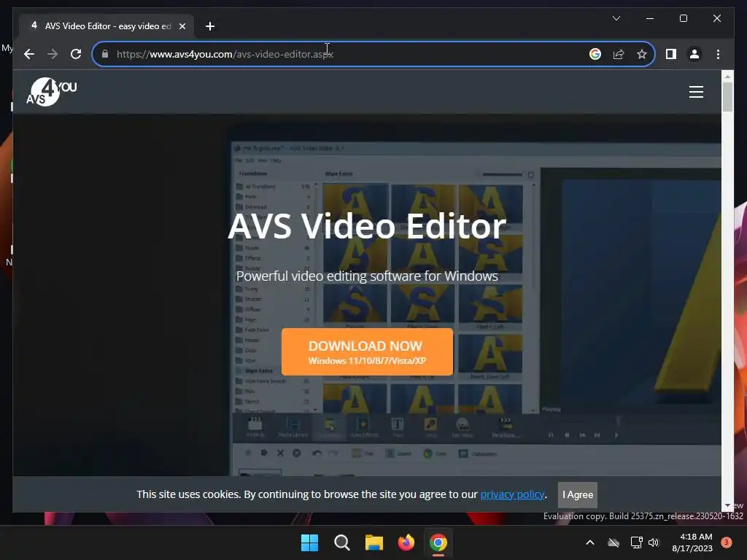
Task: Select the AVS Video Editor tab
Action: point(107,26)
